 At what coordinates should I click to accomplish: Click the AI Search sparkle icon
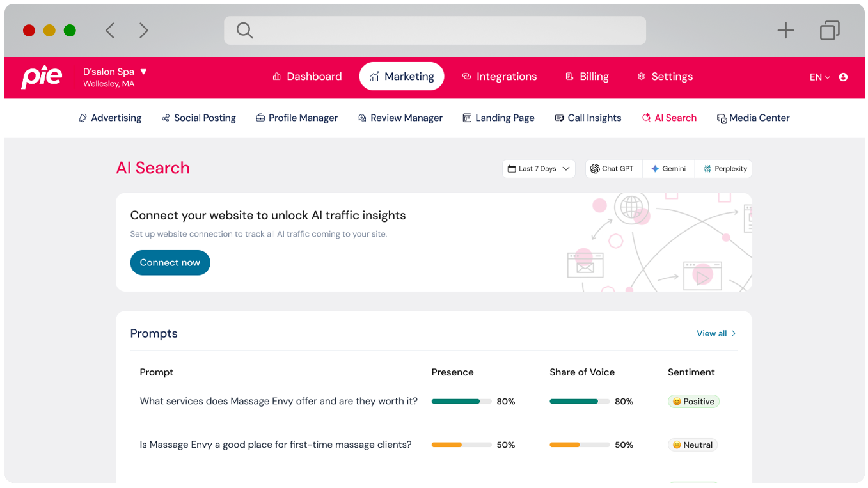[x=647, y=118]
